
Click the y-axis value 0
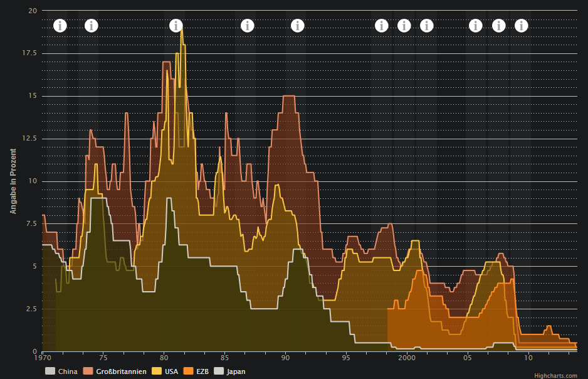[35, 351]
